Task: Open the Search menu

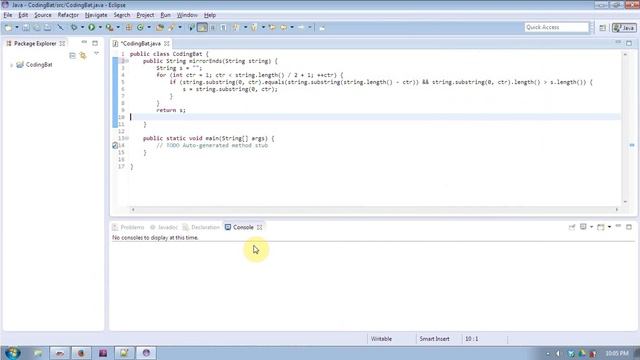Action: coord(122,15)
